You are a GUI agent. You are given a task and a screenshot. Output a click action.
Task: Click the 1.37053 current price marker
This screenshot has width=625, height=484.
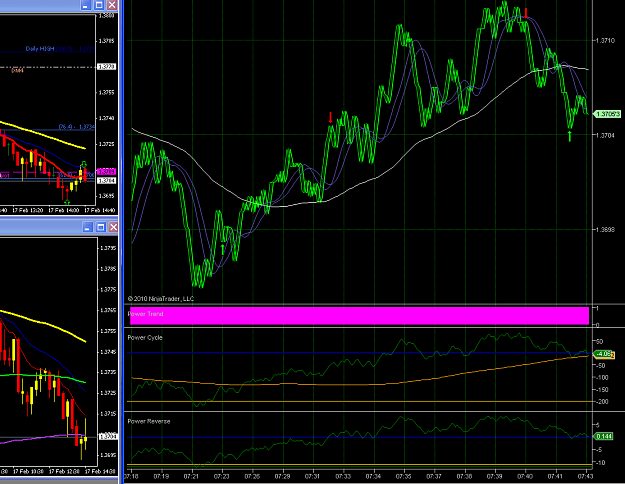(x=607, y=114)
